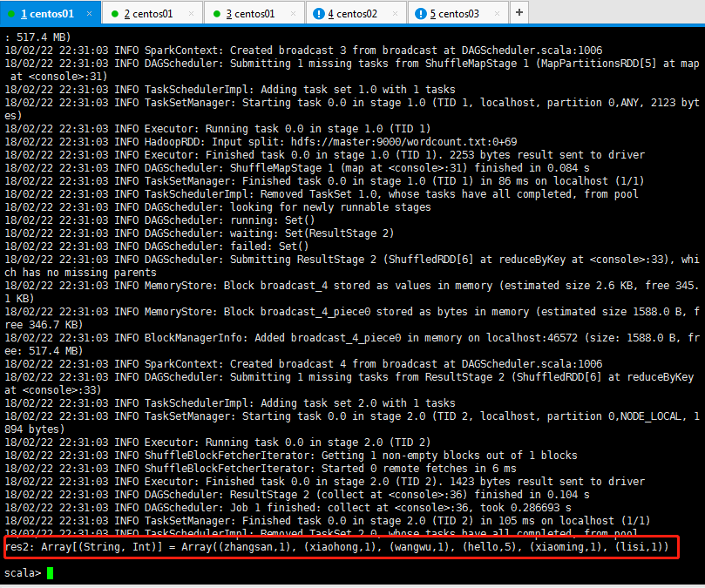Screen dimensions: 705x588
Task: Click the blue alert icon on centos03 tab
Action: click(420, 14)
